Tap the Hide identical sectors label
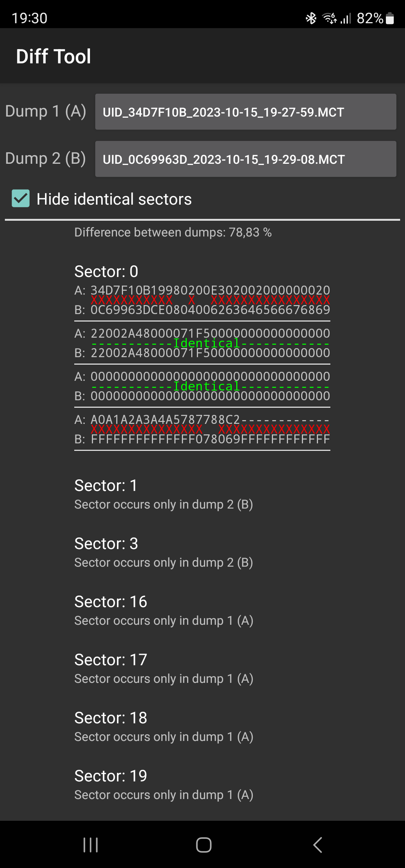The width and height of the screenshot is (405, 868). pos(114,199)
